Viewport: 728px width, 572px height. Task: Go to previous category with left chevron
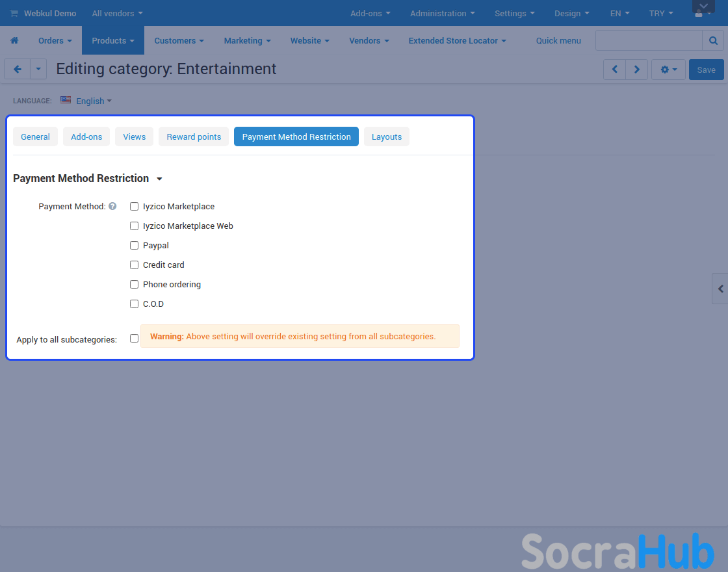point(614,70)
